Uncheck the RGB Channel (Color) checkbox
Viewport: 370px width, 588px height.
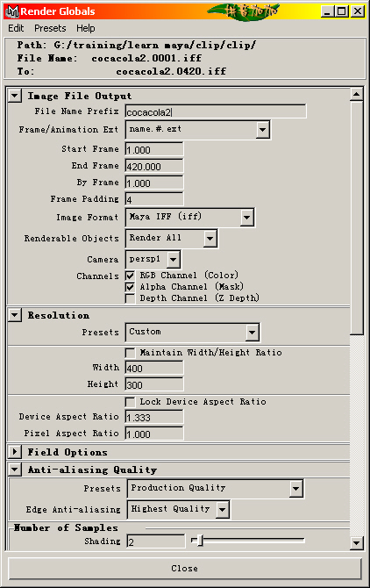pos(130,276)
